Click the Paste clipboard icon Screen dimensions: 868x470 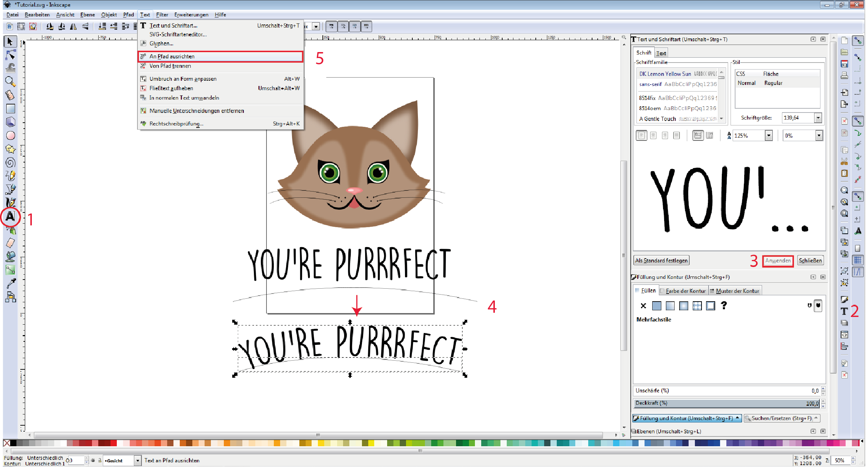844,173
